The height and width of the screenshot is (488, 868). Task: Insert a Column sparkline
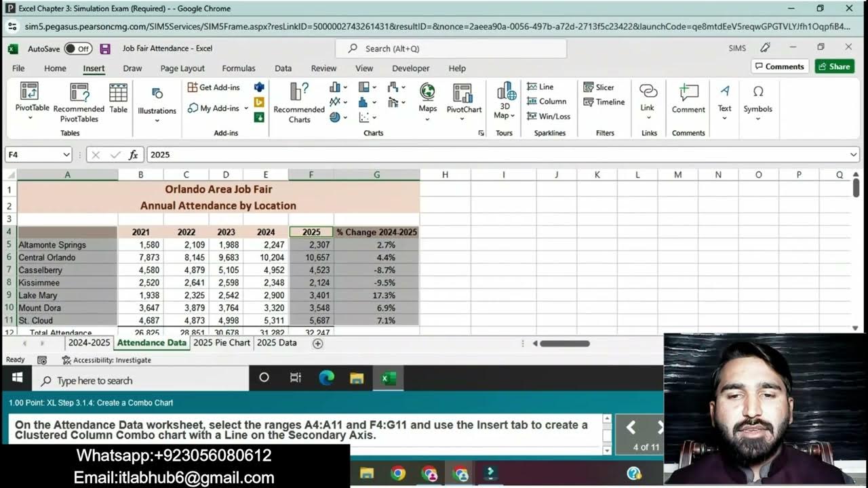[x=547, y=102]
